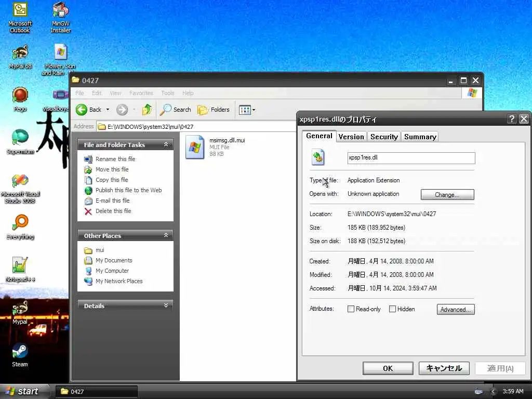Click the taskbar clock showing 3:59 AM
The width and height of the screenshot is (532, 399).
coord(513,392)
